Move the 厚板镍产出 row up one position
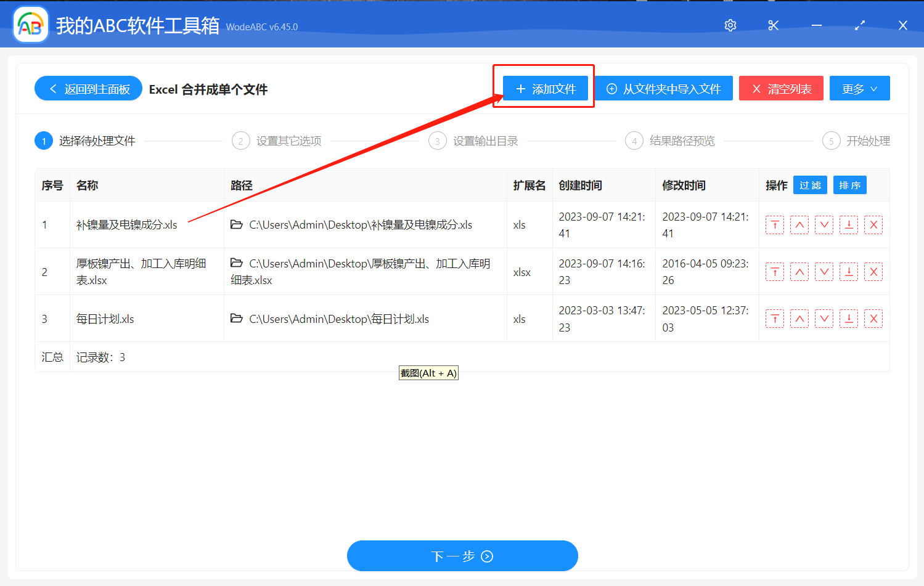 (x=799, y=271)
